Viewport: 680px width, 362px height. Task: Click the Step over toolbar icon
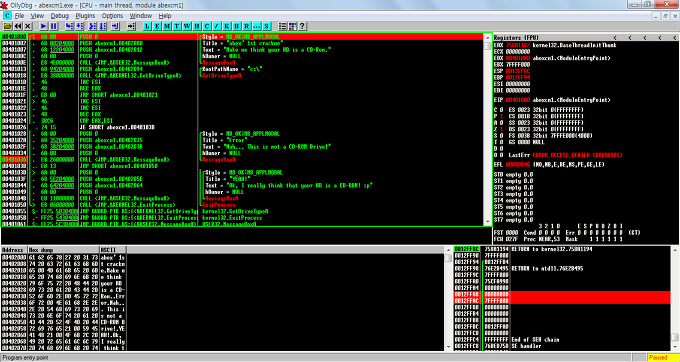click(80, 26)
